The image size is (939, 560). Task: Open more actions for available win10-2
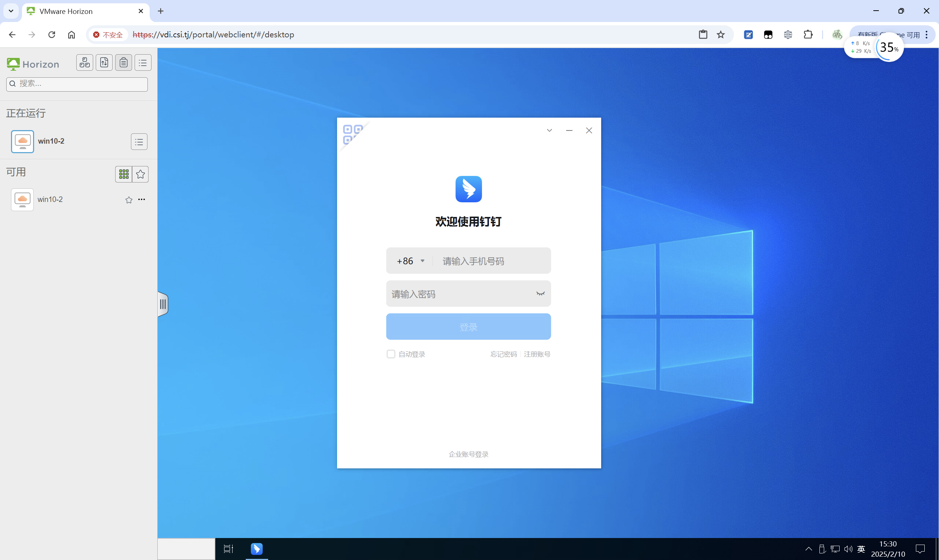[142, 200]
